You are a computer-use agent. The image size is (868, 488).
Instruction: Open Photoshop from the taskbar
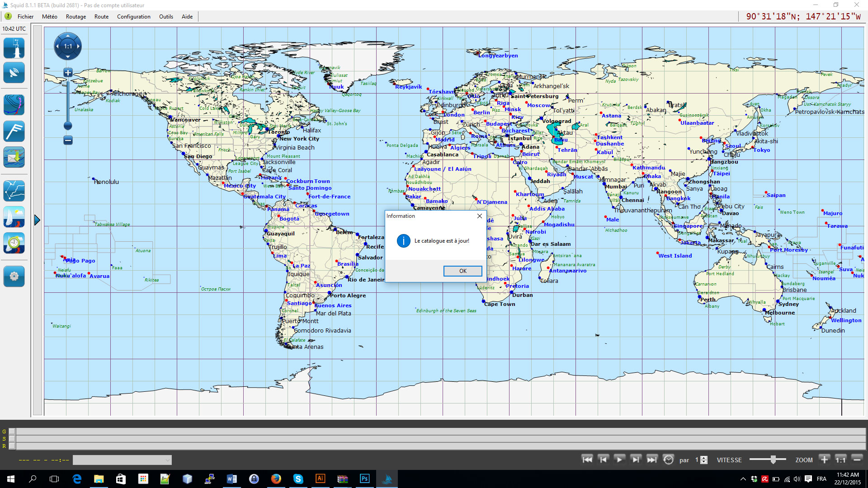364,479
